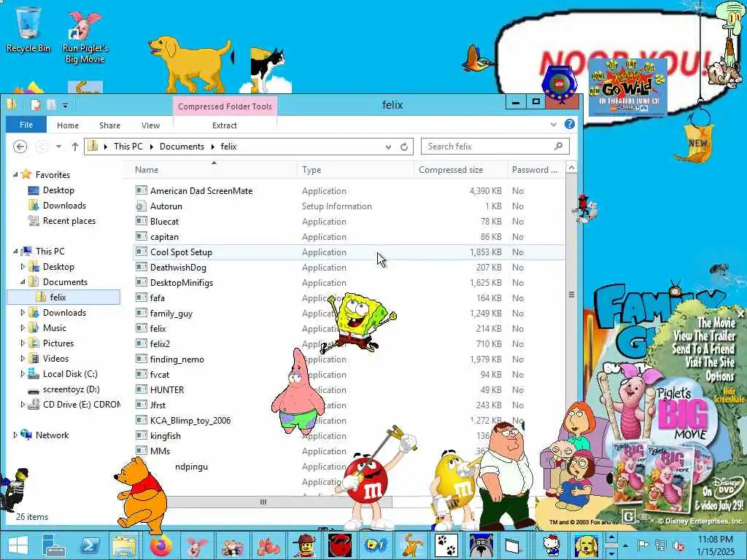Open Action Center flag tray icon
This screenshot has width=747, height=560.
click(643, 545)
